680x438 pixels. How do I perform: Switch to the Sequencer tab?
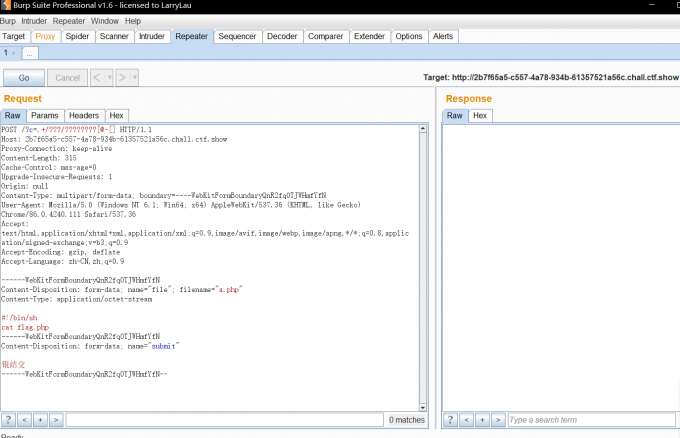(237, 36)
